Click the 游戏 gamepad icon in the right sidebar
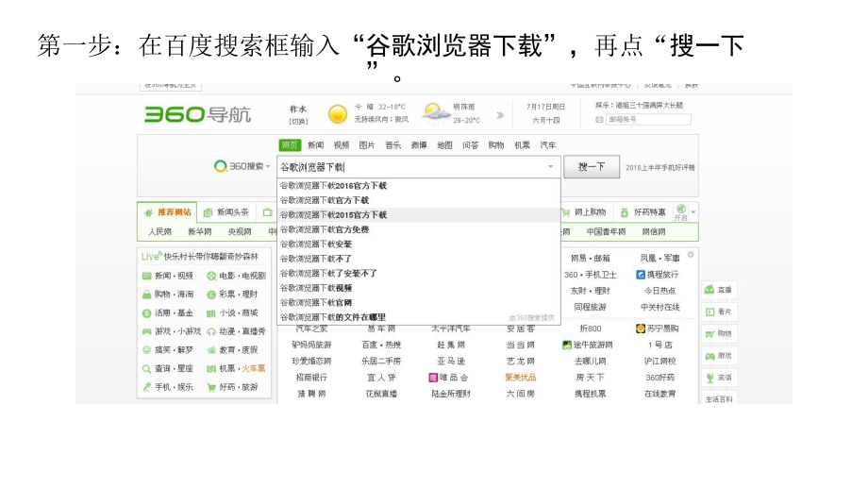The image size is (868, 489). pyautogui.click(x=709, y=356)
